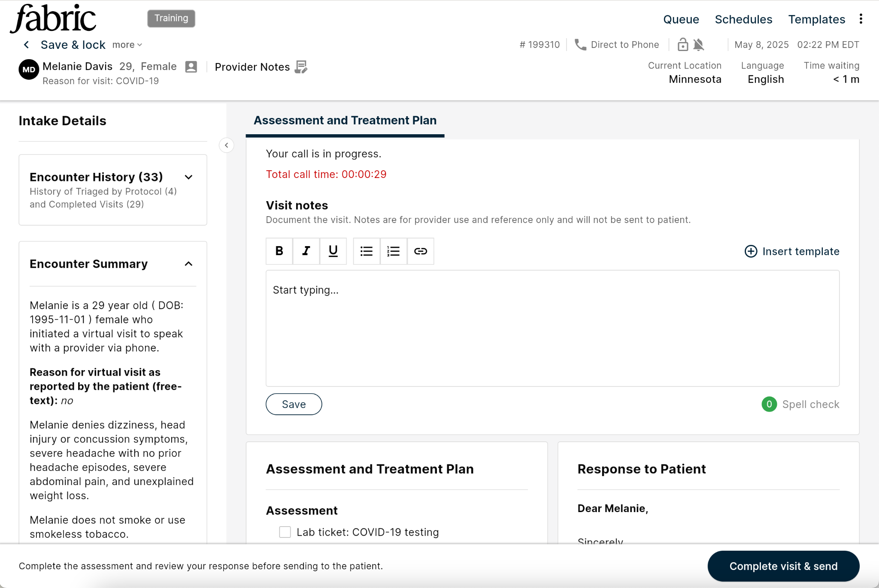This screenshot has height=588, width=879.
Task: Toggle bold formatting in visit notes
Action: [x=279, y=251]
